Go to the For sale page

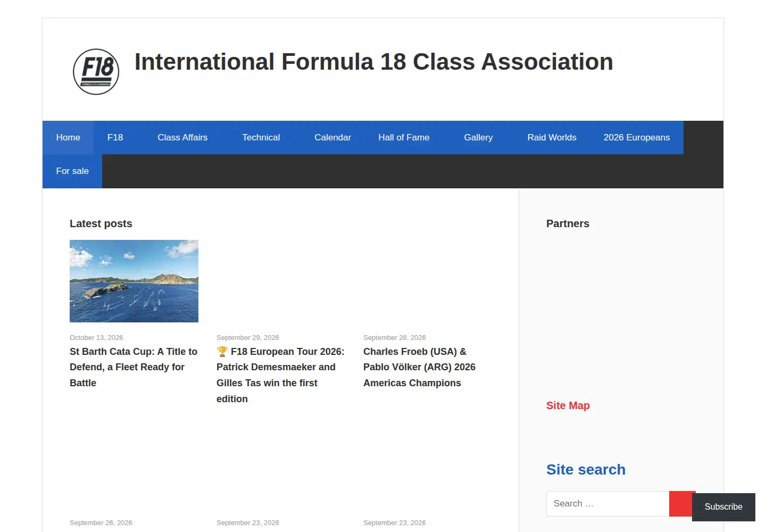click(x=72, y=171)
